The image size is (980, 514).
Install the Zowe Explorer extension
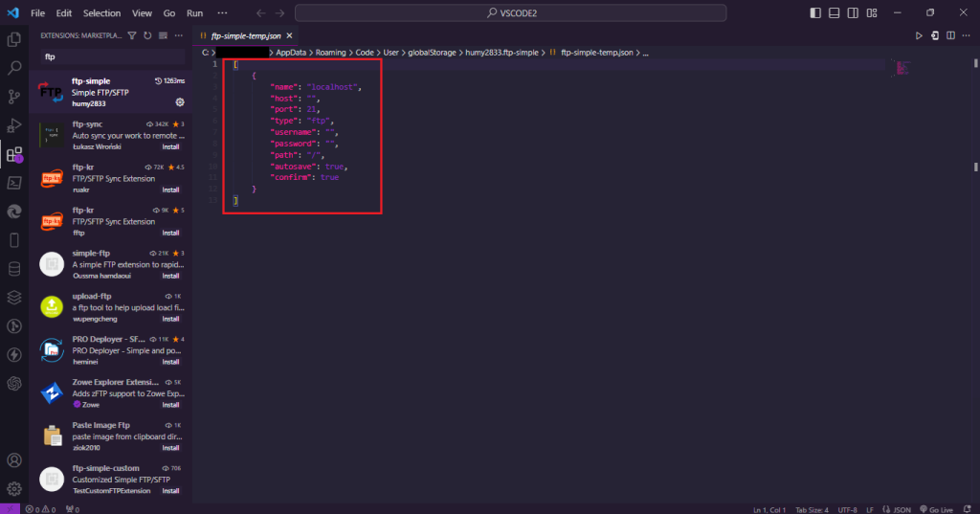pos(170,405)
